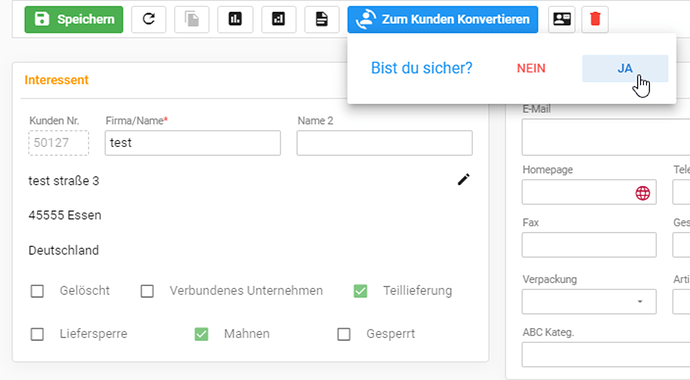This screenshot has width=690, height=380.
Task: Click the contact card icon
Action: tap(562, 19)
